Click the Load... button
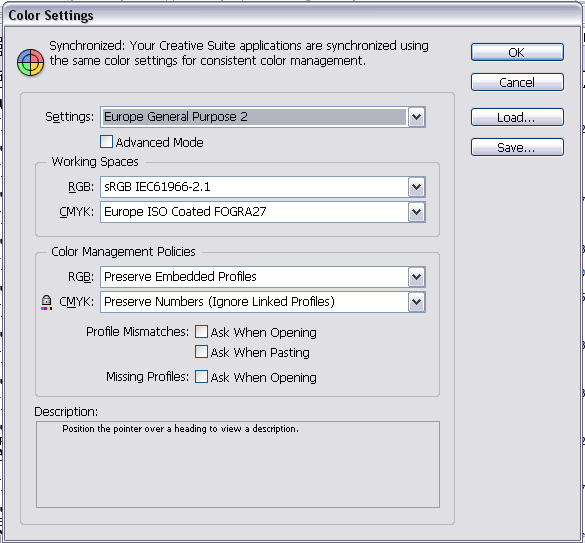 point(517,117)
